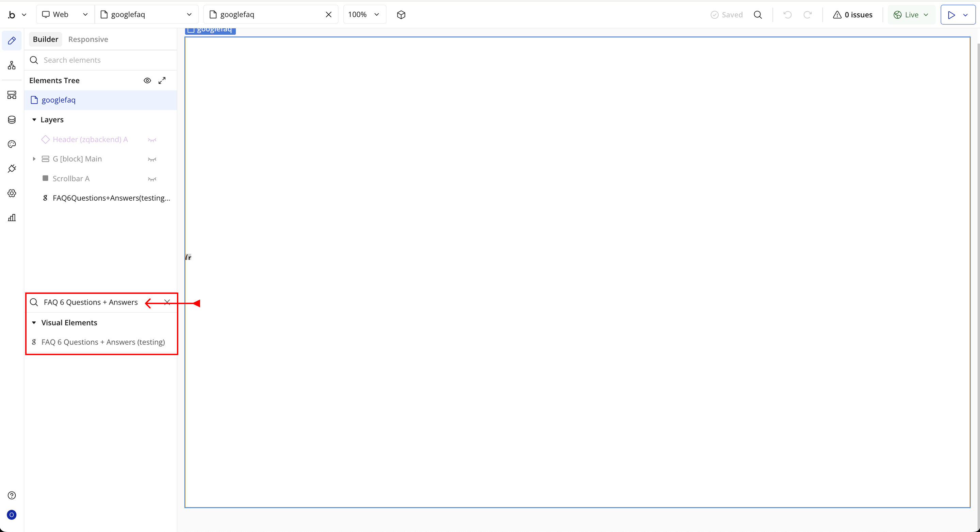Click the 0 issues button
Image resolution: width=980 pixels, height=532 pixels.
[852, 14]
